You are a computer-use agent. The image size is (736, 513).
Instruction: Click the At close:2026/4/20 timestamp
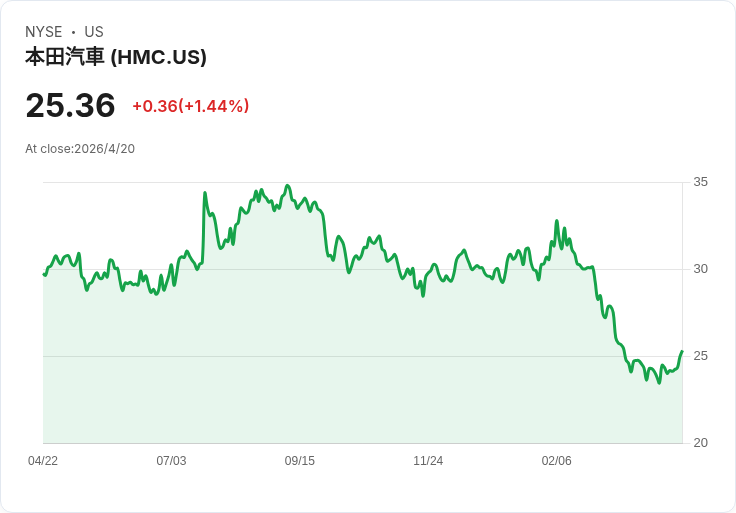pos(80,149)
